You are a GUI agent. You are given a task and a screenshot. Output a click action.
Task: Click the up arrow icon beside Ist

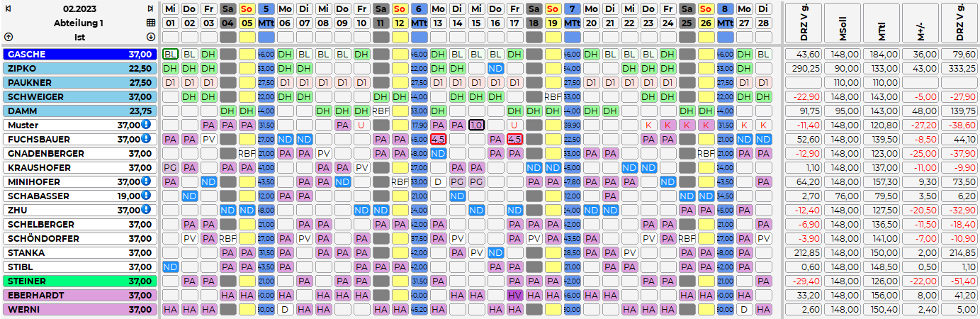click(9, 37)
